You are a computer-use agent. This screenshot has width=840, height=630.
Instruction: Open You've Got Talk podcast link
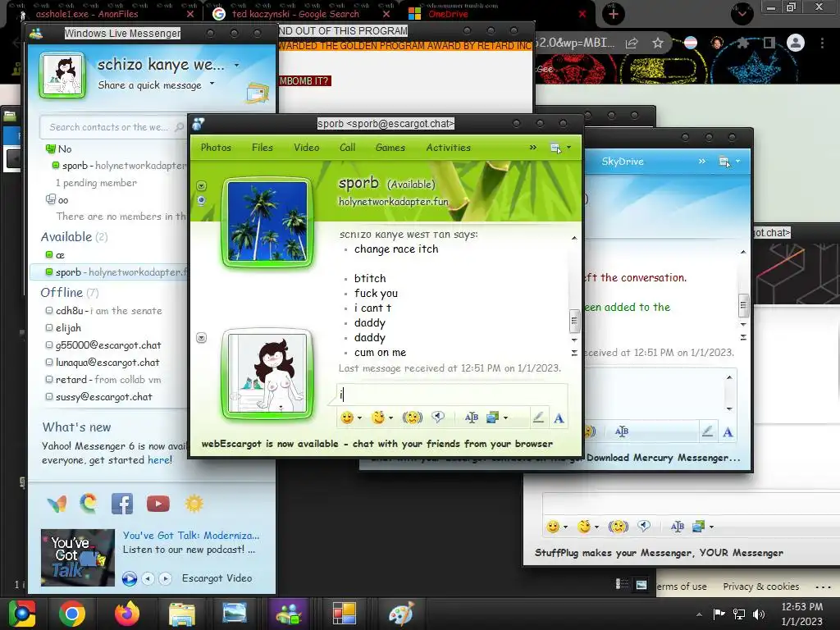[x=190, y=535]
